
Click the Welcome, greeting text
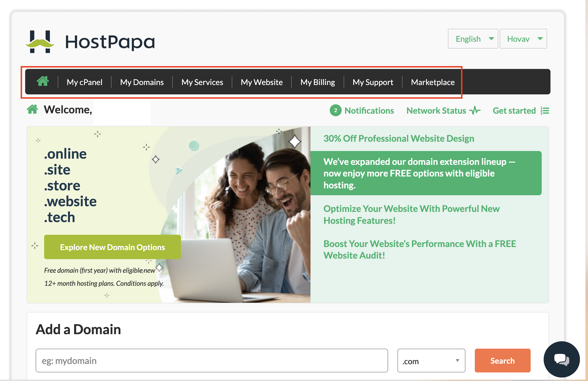[68, 109]
